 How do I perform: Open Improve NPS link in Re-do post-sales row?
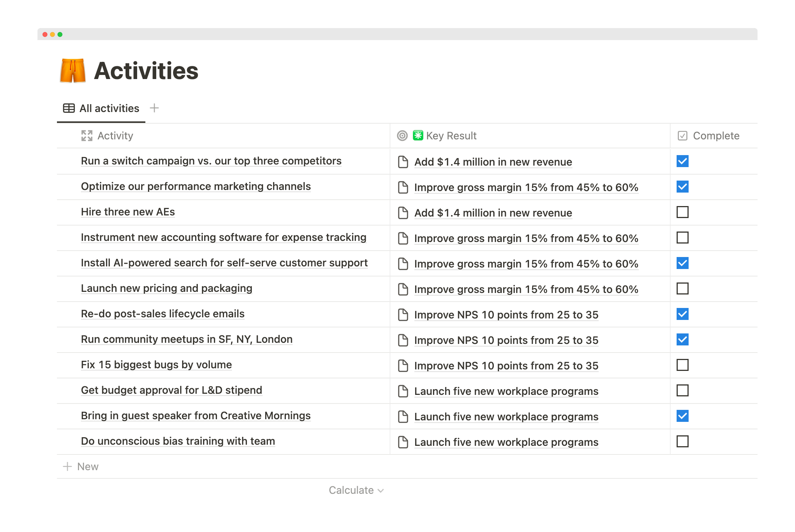click(x=506, y=315)
